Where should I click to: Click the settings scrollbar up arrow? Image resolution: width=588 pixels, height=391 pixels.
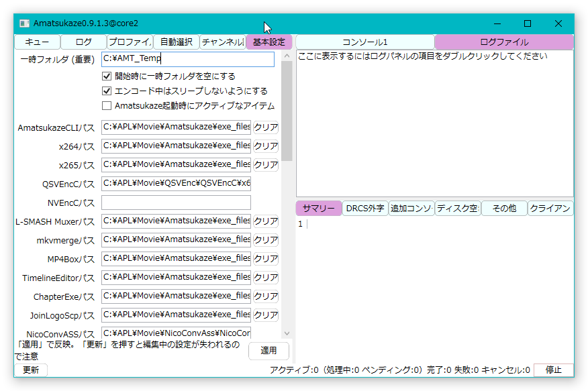coord(287,56)
